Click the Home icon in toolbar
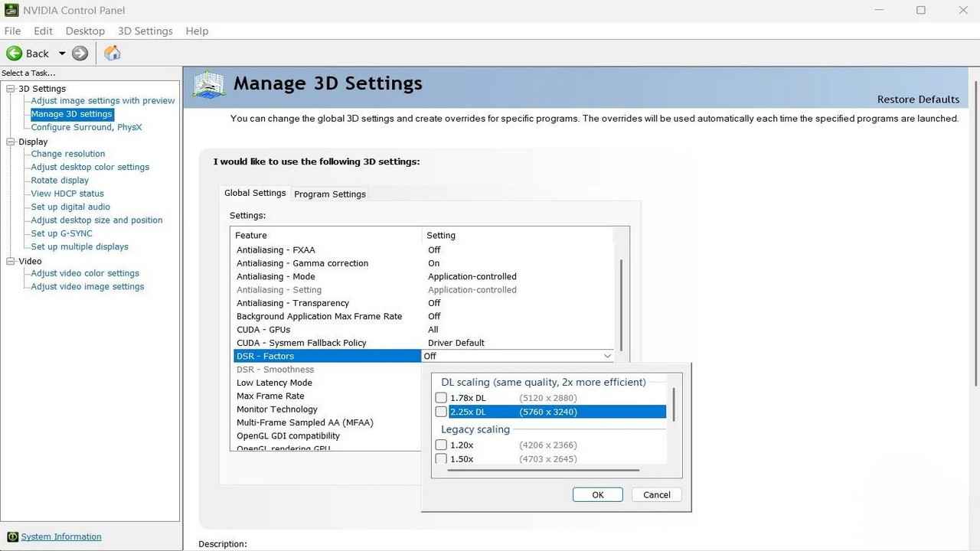Screen dimensions: 980x551 pos(112,53)
